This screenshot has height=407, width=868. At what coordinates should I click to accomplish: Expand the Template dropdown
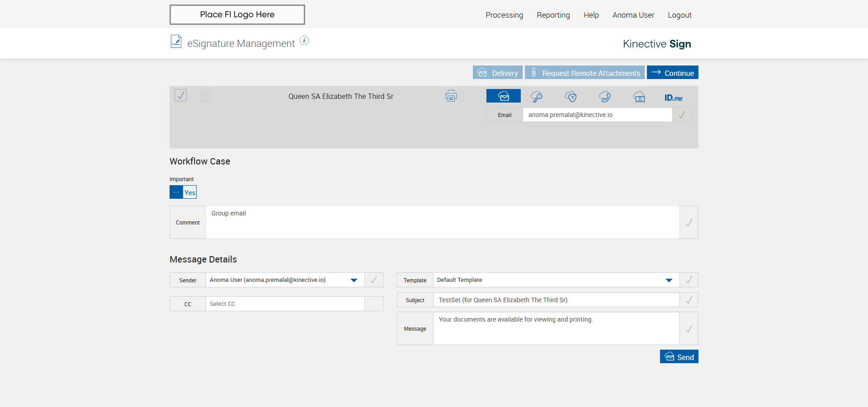tap(669, 280)
